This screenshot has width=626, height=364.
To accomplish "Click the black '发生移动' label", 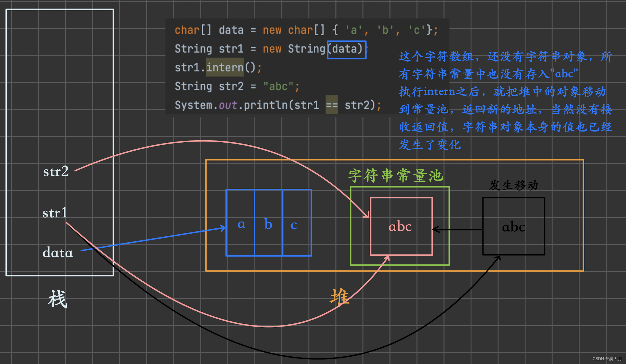I will 513,185.
